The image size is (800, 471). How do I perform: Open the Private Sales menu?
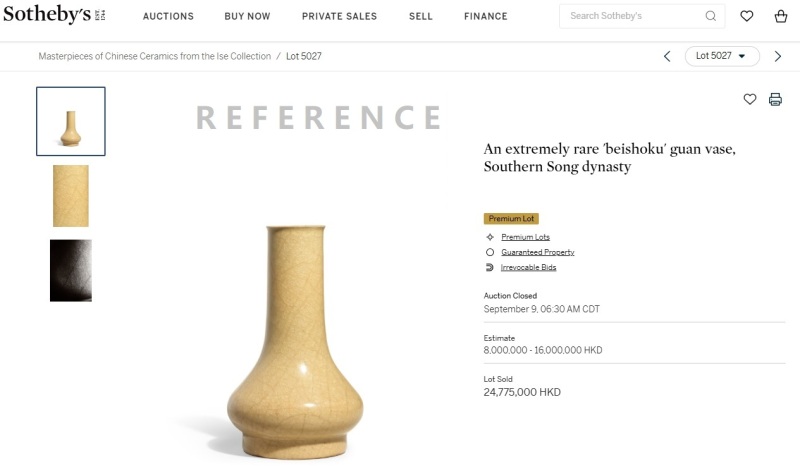coord(340,16)
